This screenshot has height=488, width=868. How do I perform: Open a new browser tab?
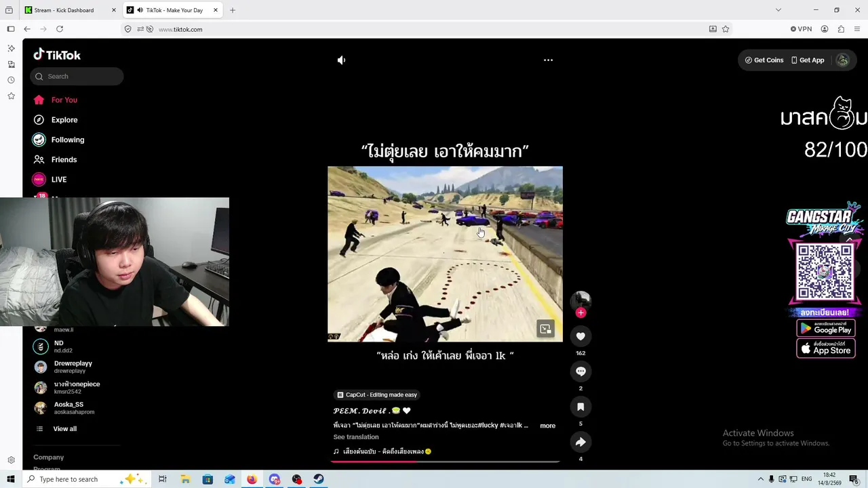point(233,10)
